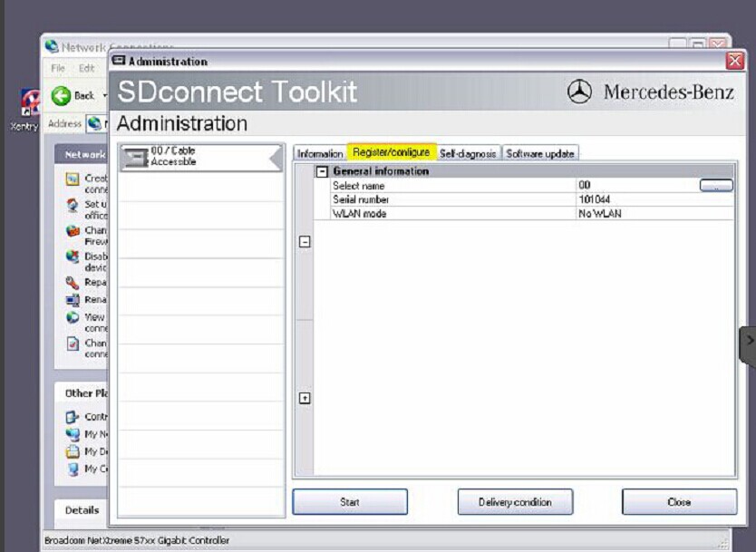The height and width of the screenshot is (552, 756).
Task: Click the serial number value '101044'
Action: pyautogui.click(x=595, y=199)
